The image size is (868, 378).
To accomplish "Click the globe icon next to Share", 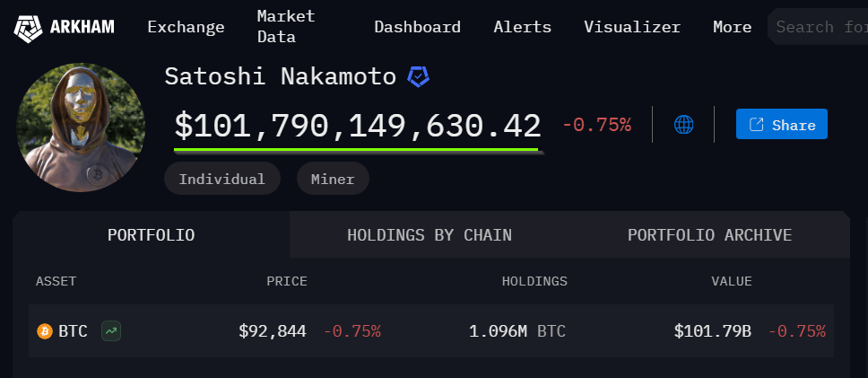I will 684,125.
